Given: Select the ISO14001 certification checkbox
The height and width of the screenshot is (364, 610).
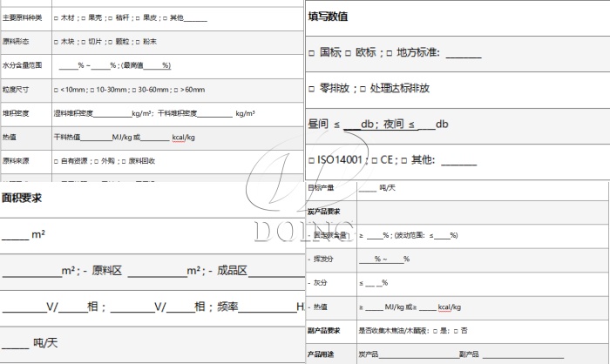Looking at the screenshot, I should click(311, 160).
